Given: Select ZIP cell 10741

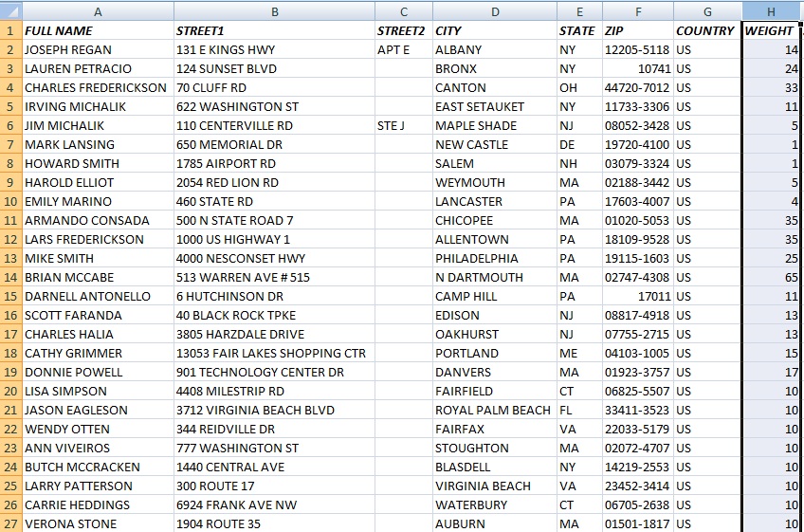Looking at the screenshot, I should (638, 68).
